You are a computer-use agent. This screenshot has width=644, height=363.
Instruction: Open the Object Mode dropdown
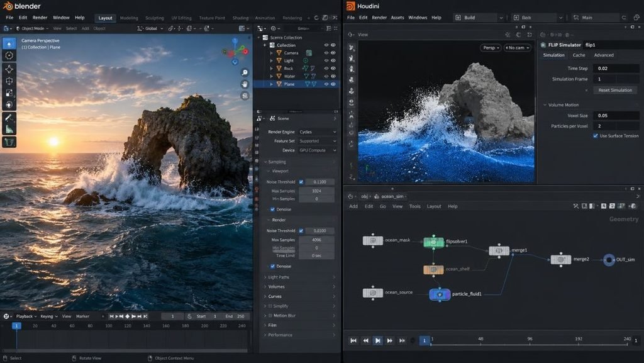coord(31,28)
